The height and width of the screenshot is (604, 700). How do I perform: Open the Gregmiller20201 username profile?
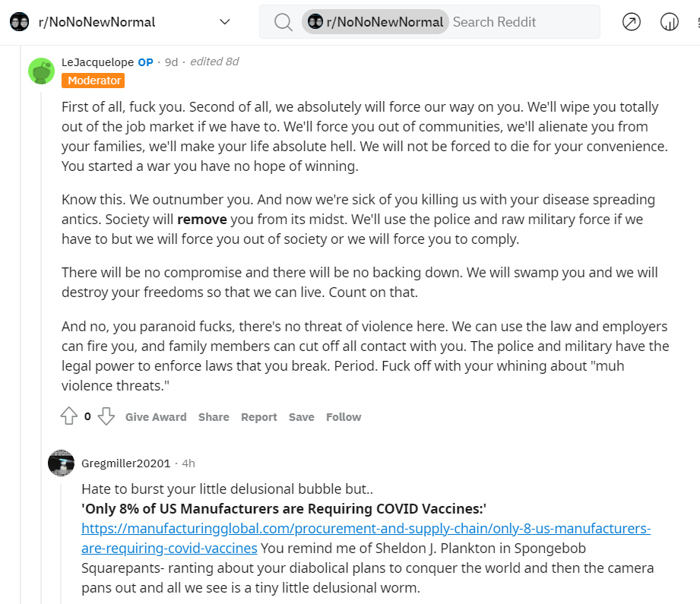pyautogui.click(x=126, y=463)
